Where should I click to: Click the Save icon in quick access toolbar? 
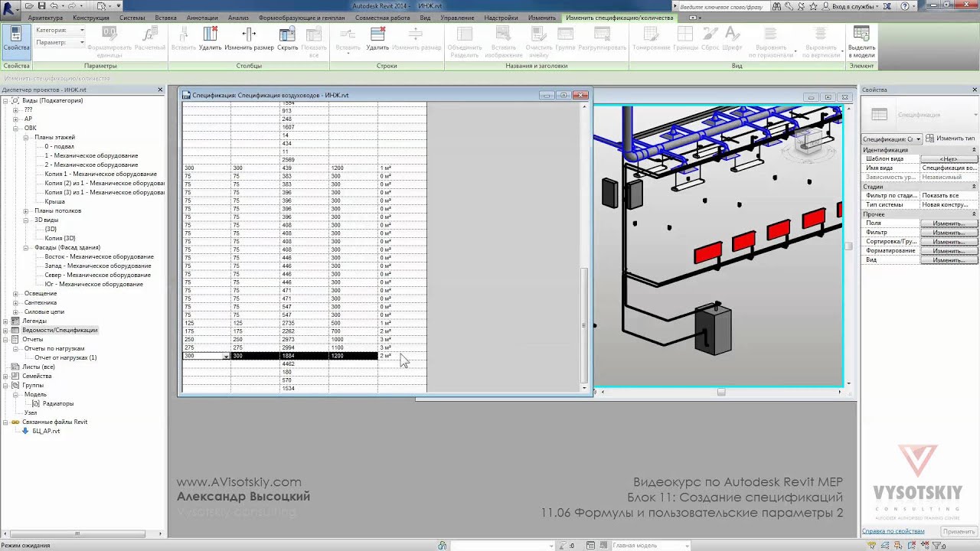(x=41, y=6)
